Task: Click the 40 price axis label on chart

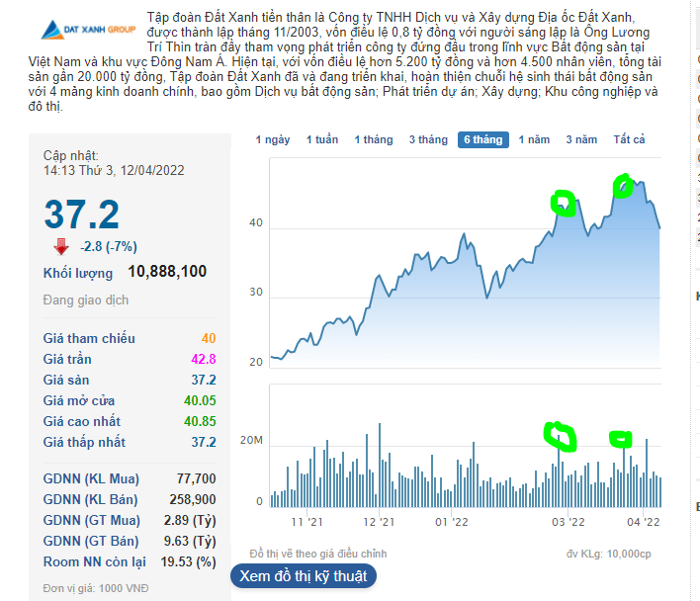Action: pyautogui.click(x=256, y=222)
